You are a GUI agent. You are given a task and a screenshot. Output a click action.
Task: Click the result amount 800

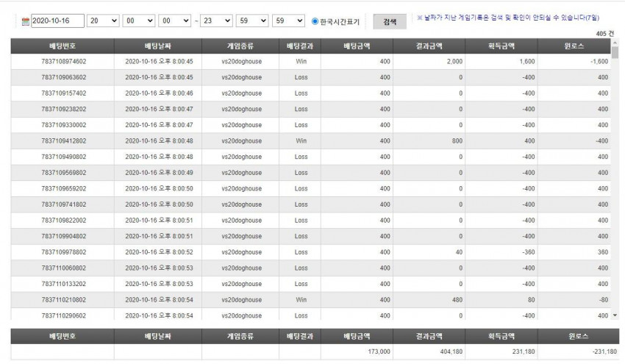click(x=457, y=141)
